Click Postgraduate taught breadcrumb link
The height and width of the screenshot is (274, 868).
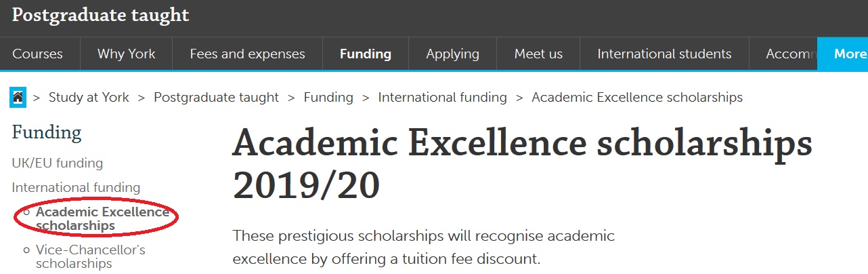tap(216, 98)
